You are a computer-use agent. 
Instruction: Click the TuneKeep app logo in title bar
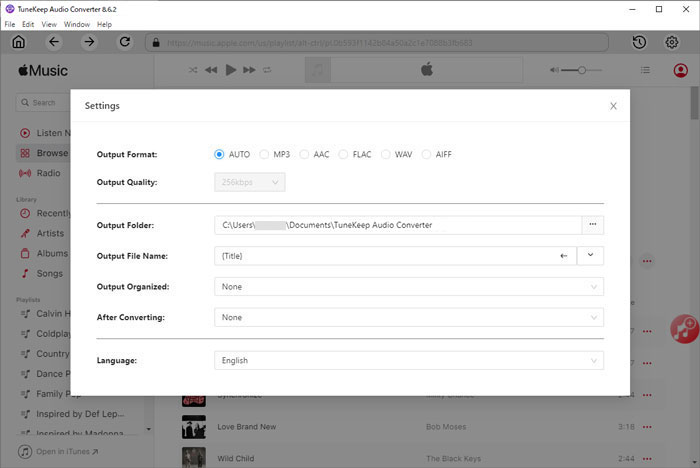point(10,9)
